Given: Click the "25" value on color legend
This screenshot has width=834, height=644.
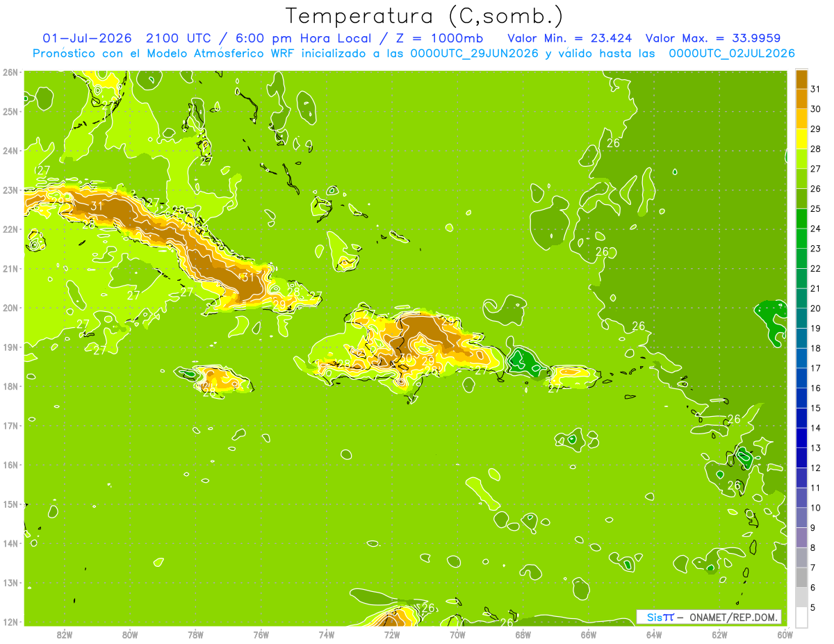Looking at the screenshot, I should coord(815,208).
